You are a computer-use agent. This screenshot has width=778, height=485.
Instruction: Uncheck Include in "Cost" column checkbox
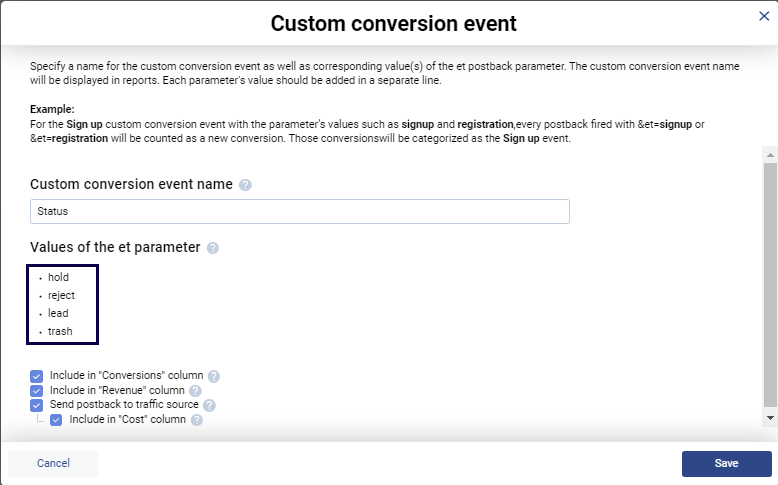pos(57,420)
